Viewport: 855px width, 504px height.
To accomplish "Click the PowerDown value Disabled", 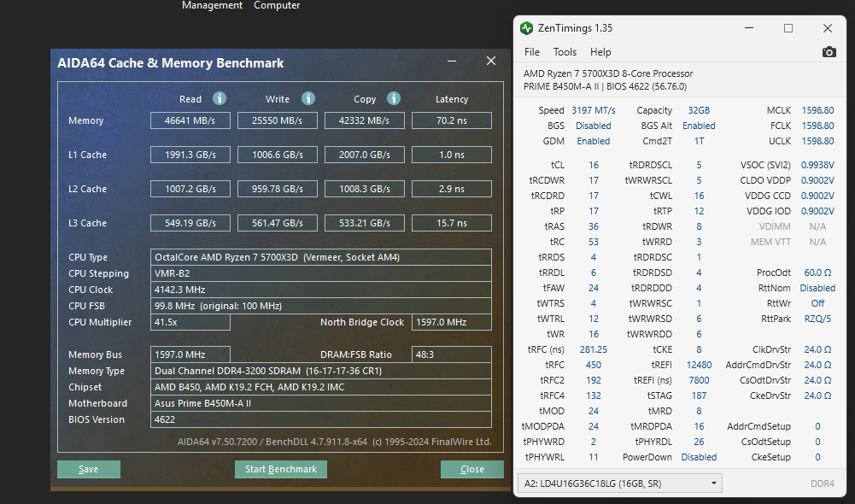I will [699, 457].
